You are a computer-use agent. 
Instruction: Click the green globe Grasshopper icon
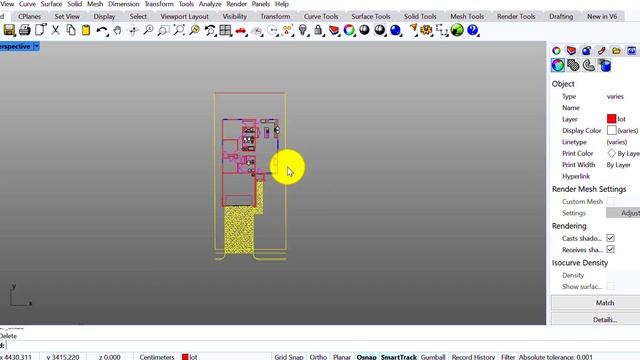[457, 30]
